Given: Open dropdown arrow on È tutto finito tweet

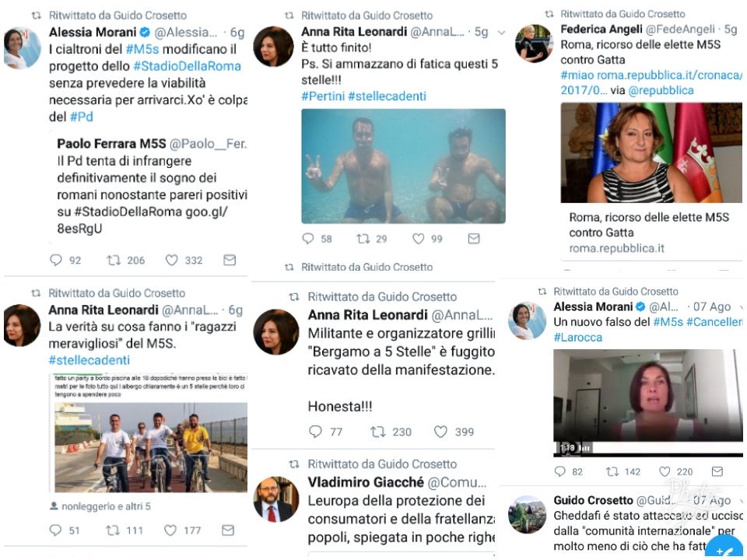Looking at the screenshot, I should (x=501, y=33).
